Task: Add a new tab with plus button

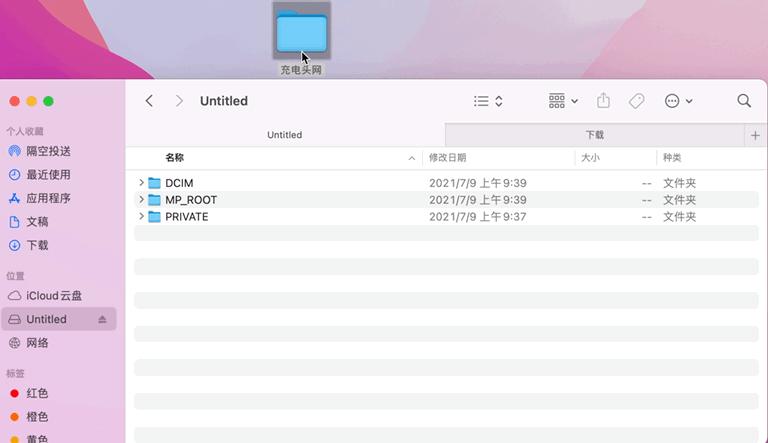Action: (755, 135)
